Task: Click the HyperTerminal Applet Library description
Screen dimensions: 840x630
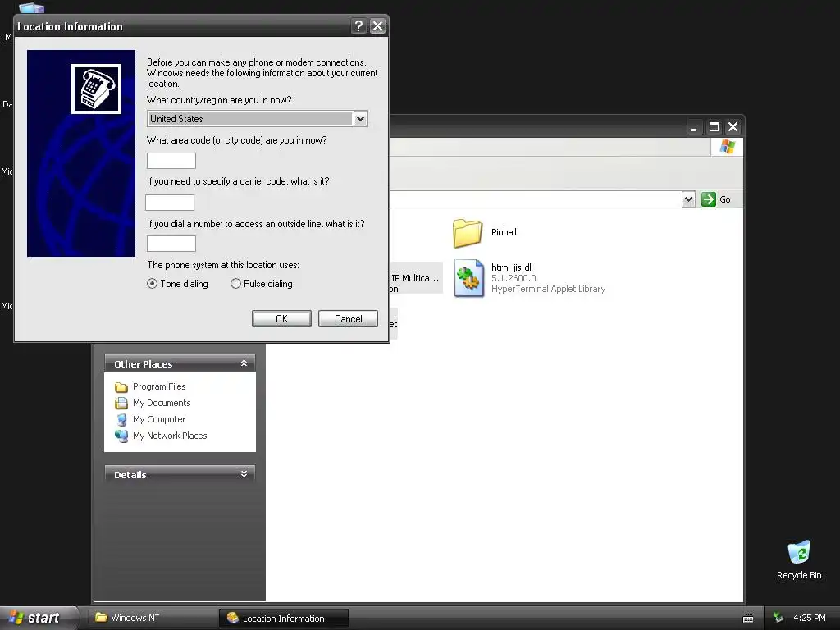Action: tap(548, 289)
